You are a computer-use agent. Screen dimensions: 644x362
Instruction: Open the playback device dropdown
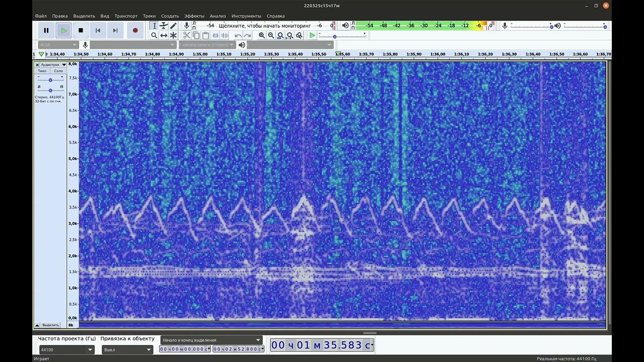[x=290, y=45]
